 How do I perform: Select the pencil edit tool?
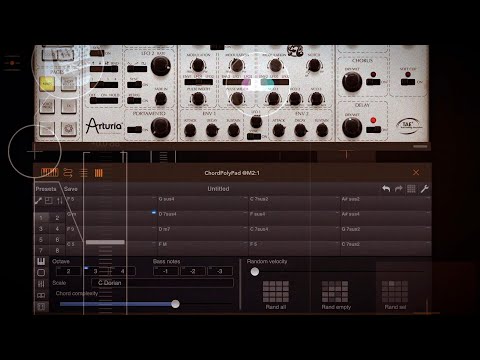(x=38, y=201)
